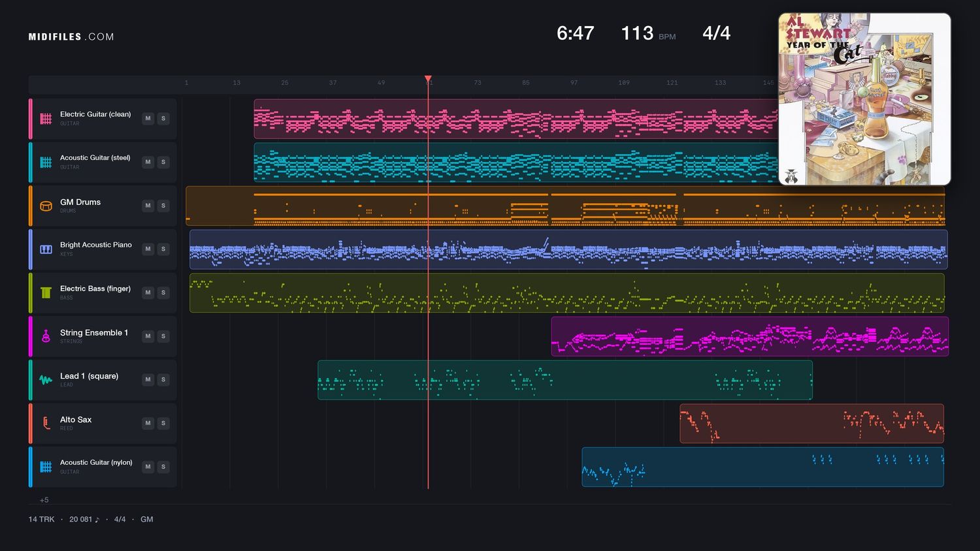Solo the GM Drums track

163,206
